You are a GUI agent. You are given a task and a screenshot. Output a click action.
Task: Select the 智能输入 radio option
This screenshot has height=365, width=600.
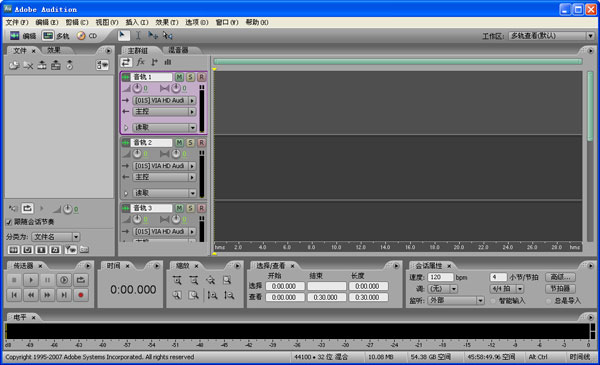point(493,301)
